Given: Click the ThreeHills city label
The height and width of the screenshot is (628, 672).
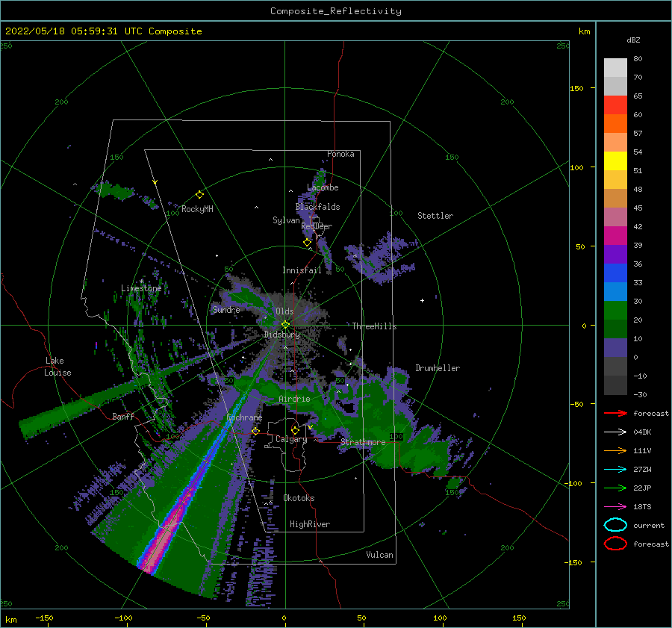Looking at the screenshot, I should coord(374,326).
